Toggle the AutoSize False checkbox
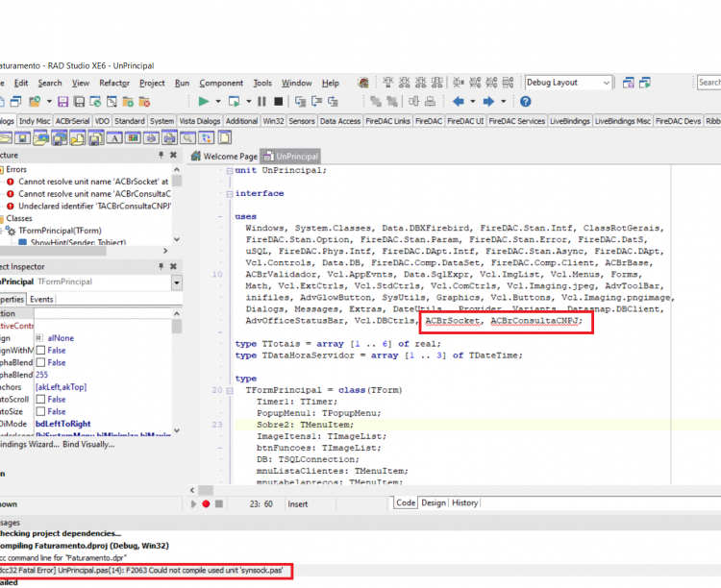 pyautogui.click(x=40, y=411)
